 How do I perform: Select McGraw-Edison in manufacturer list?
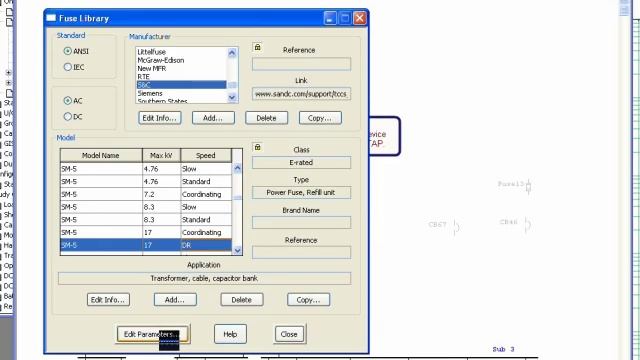181,60
